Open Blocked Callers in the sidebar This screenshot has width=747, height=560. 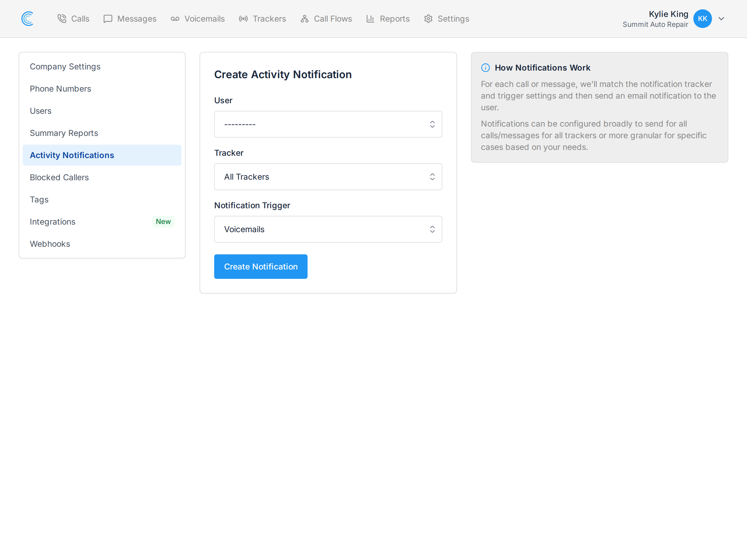(x=102, y=178)
